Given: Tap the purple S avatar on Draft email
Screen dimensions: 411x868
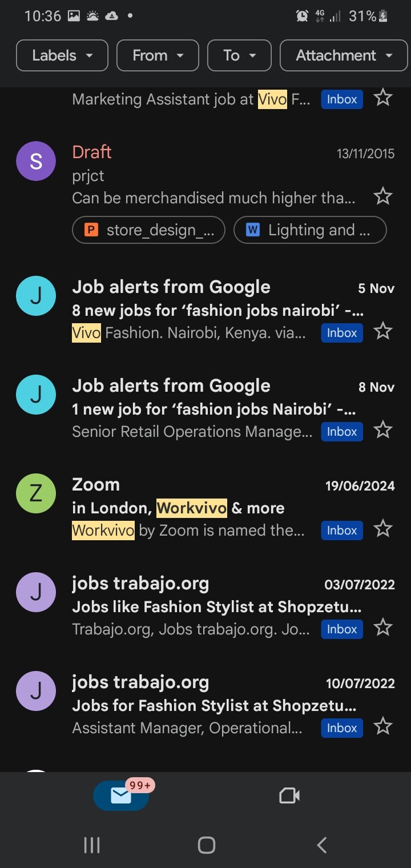Looking at the screenshot, I should click(x=36, y=161).
